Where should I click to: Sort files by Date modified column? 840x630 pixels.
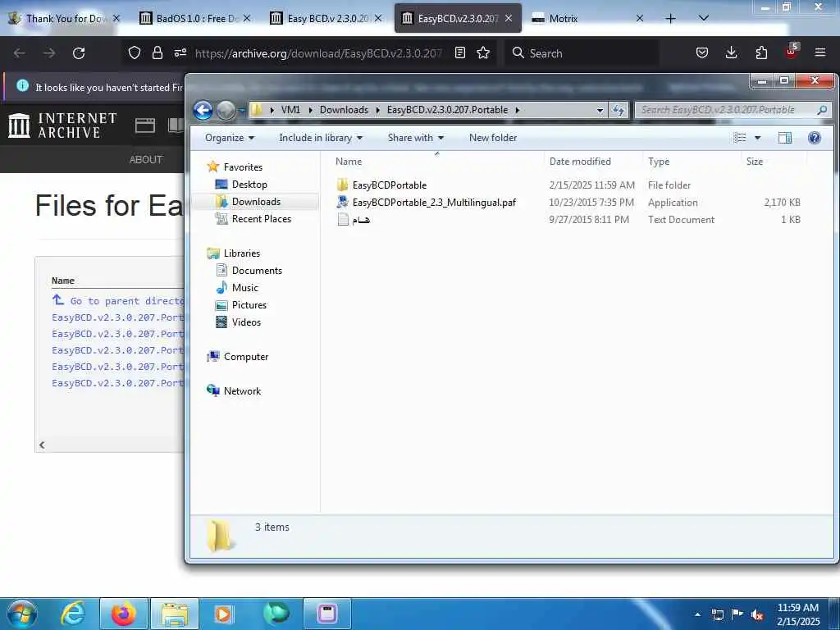coord(580,162)
